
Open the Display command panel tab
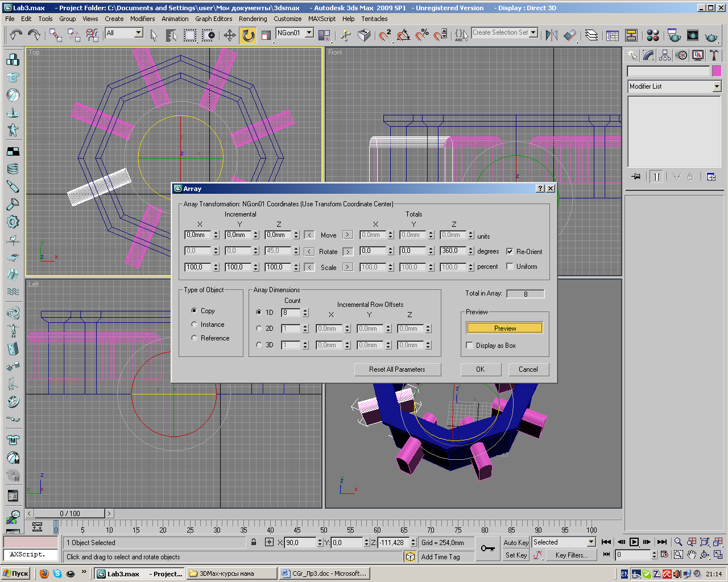pyautogui.click(x=698, y=55)
